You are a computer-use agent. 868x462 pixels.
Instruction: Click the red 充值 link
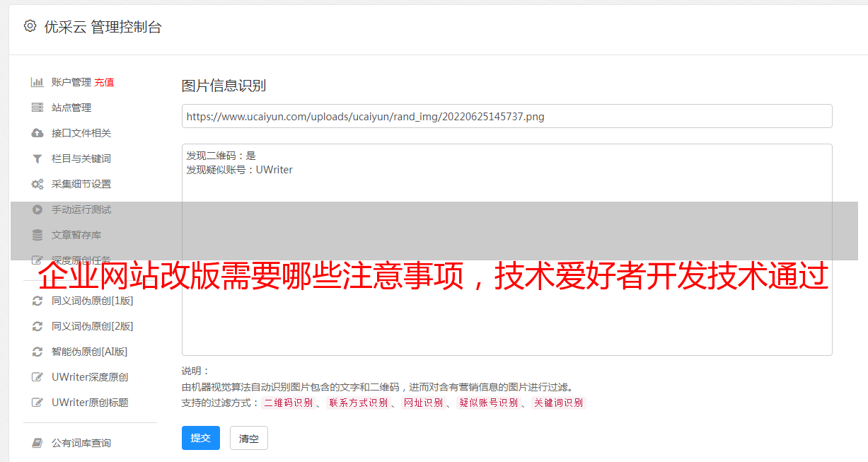tap(104, 82)
